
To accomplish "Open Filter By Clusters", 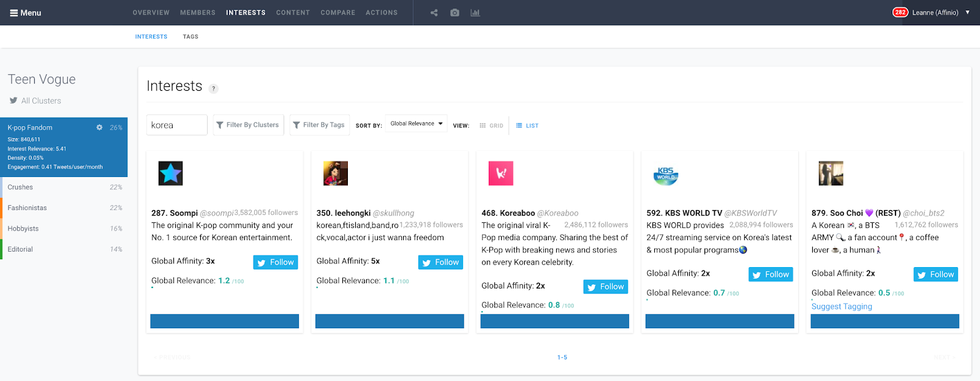I will click(x=248, y=125).
